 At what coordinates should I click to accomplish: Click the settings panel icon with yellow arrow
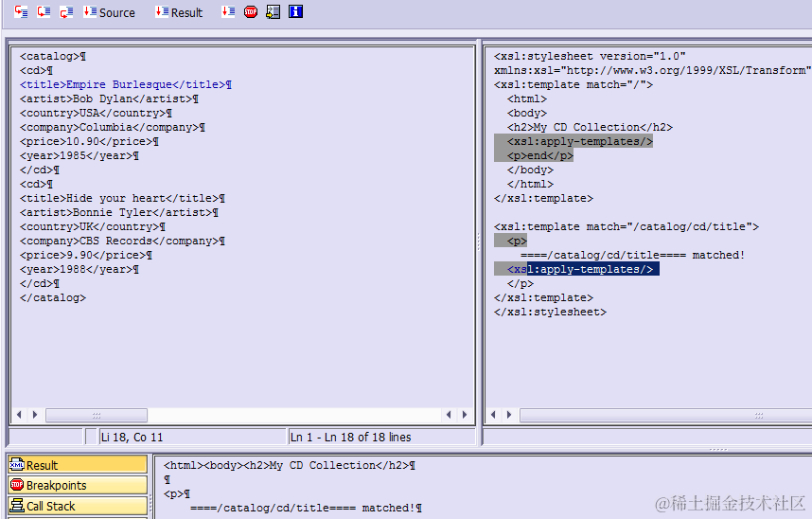click(x=273, y=12)
